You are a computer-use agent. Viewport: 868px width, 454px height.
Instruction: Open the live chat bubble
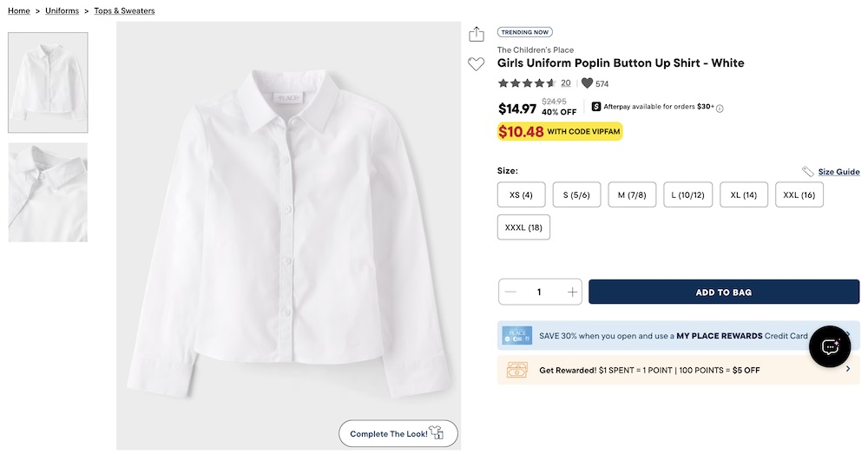(829, 346)
